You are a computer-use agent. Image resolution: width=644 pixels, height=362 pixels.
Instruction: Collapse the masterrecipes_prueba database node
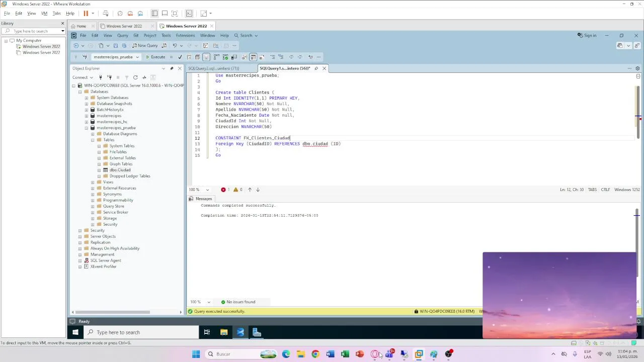87,128
